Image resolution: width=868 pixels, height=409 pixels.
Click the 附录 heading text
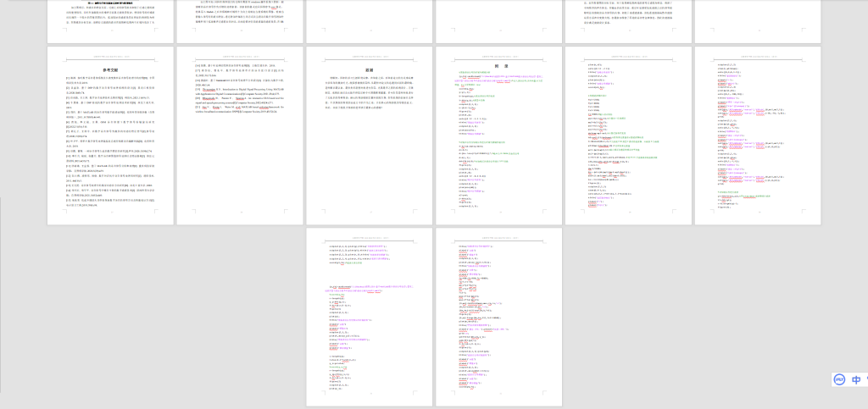pos(499,65)
